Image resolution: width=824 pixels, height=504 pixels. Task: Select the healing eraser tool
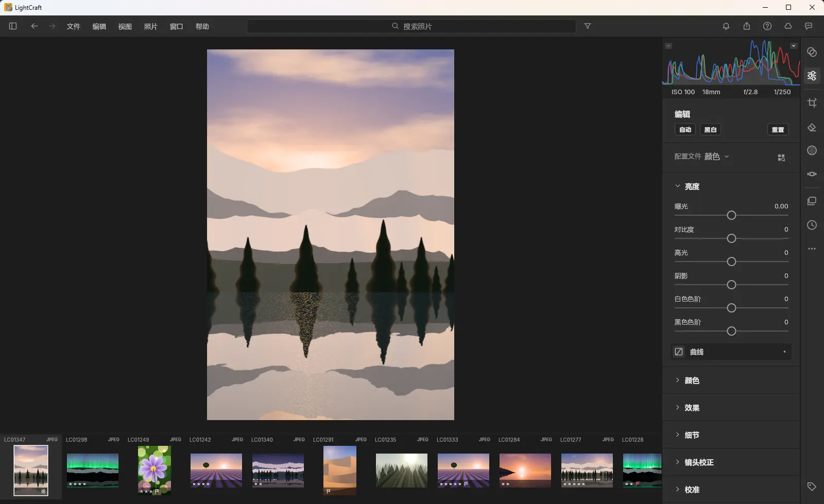click(812, 127)
